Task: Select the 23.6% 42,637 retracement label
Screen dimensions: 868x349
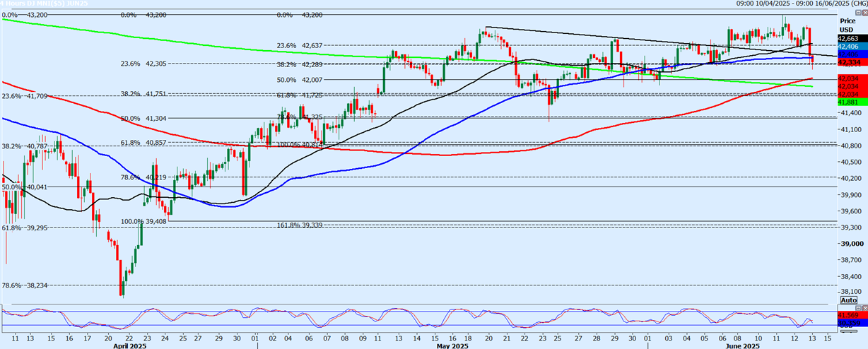Action: pos(300,46)
